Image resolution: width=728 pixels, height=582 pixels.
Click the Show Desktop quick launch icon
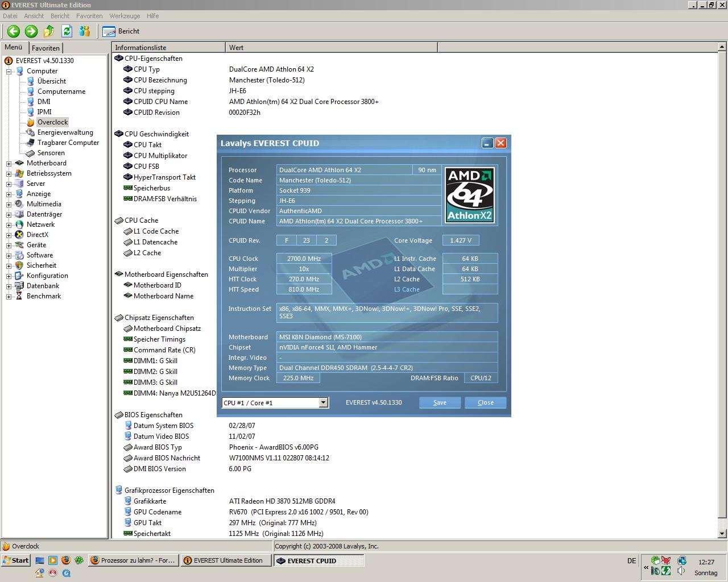click(39, 560)
